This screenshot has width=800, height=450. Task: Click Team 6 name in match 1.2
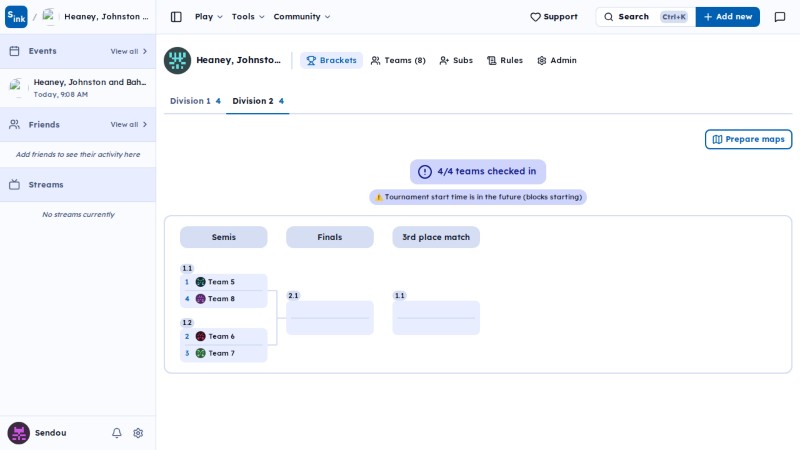pyautogui.click(x=221, y=336)
